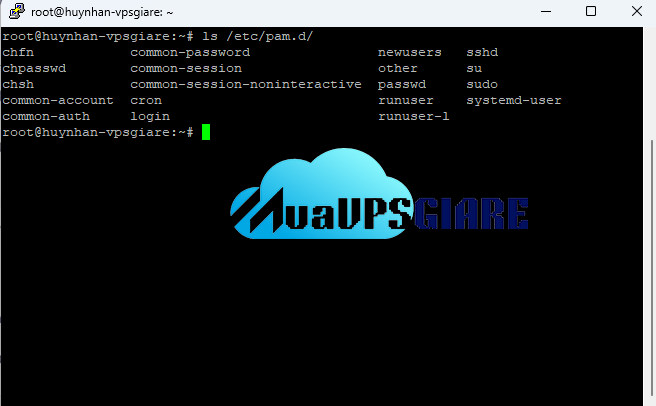This screenshot has height=406, width=656.
Task: Click the typed command ls /etc/pam.d/
Action: [x=254, y=36]
